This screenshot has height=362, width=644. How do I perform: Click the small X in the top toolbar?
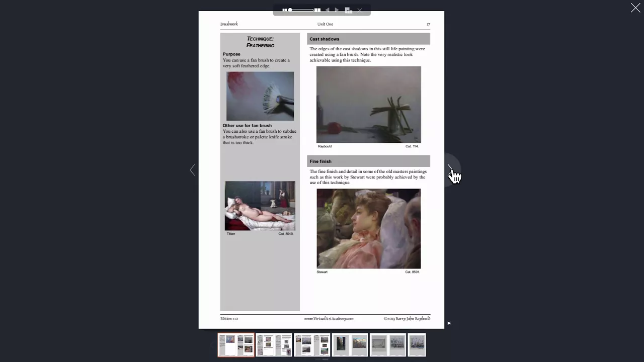coord(360,10)
